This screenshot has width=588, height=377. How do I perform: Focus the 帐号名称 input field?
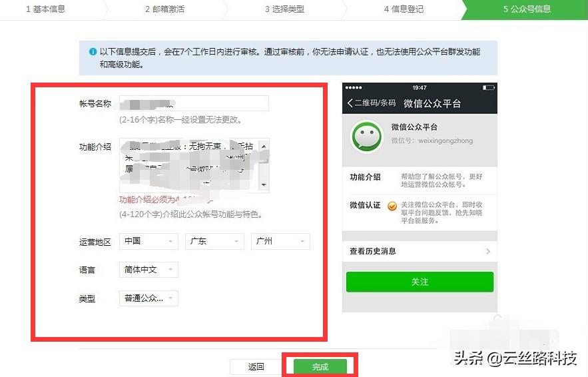[x=194, y=103]
